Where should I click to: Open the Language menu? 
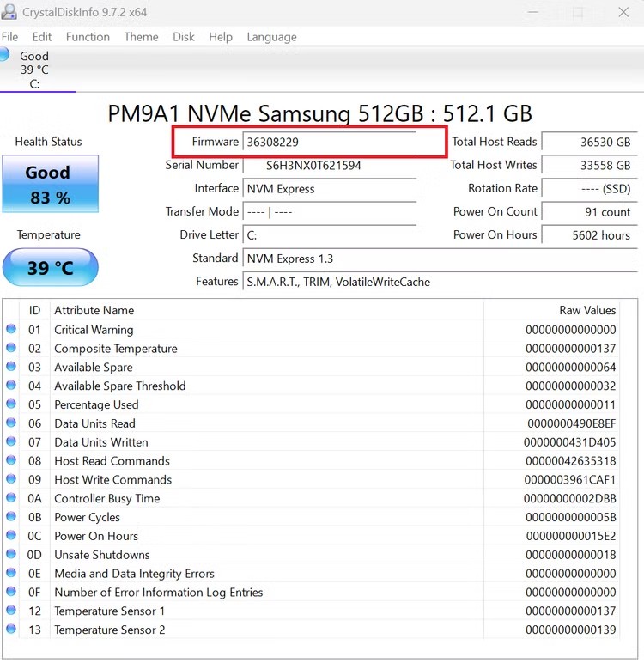pyautogui.click(x=271, y=37)
